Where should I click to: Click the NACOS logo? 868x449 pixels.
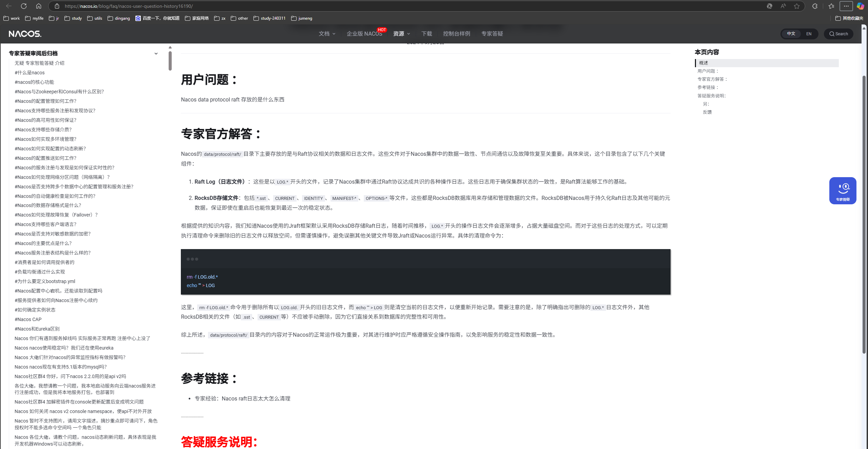[25, 34]
